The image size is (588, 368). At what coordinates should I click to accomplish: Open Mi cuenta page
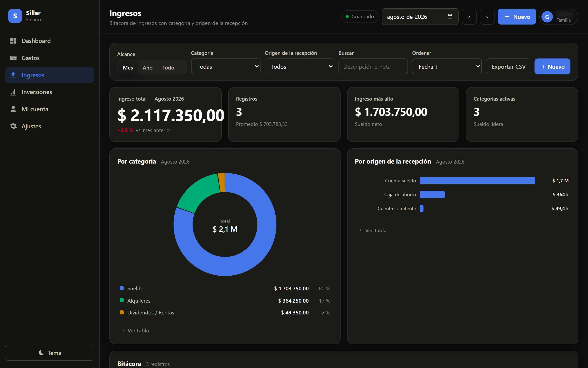50,109
